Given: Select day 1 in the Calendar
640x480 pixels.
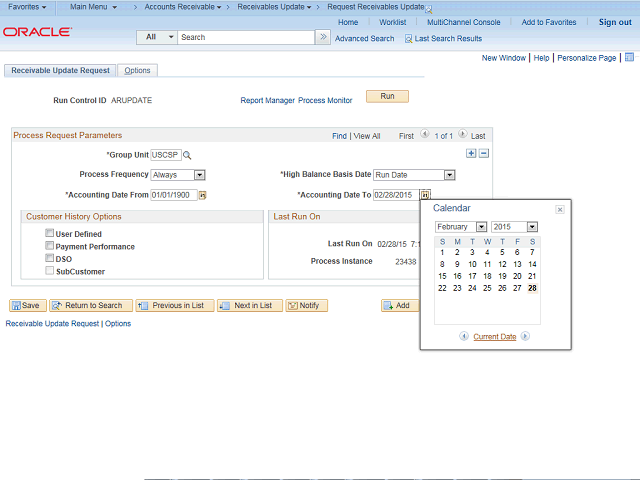Looking at the screenshot, I should (442, 252).
